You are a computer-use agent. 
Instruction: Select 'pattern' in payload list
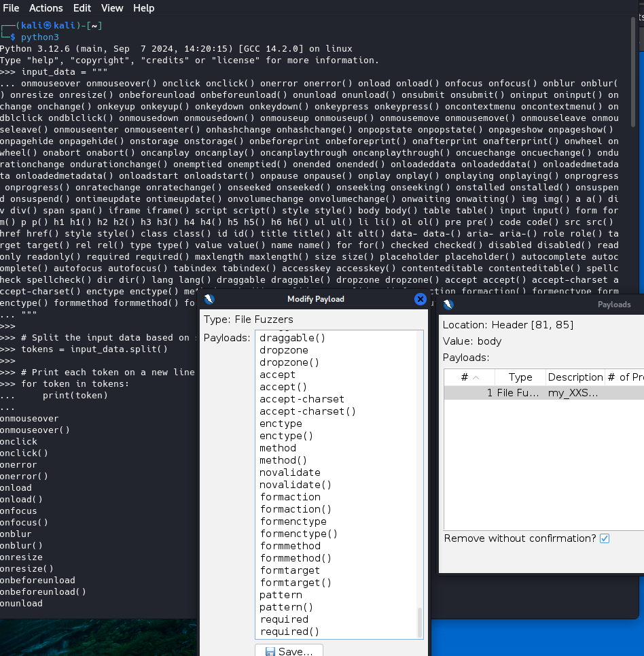coord(281,595)
